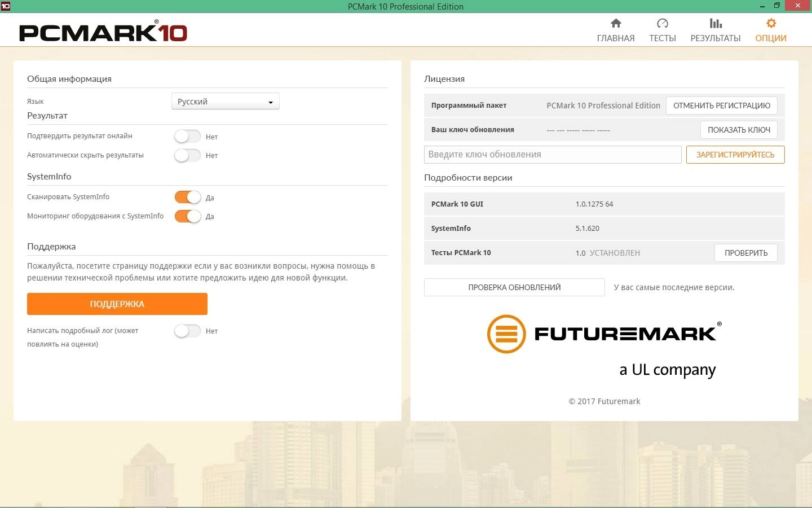Viewport: 812px width, 508px height.
Task: Click ПРОВЕРИТЬ button for Тесты PCMark 10
Action: tap(746, 253)
